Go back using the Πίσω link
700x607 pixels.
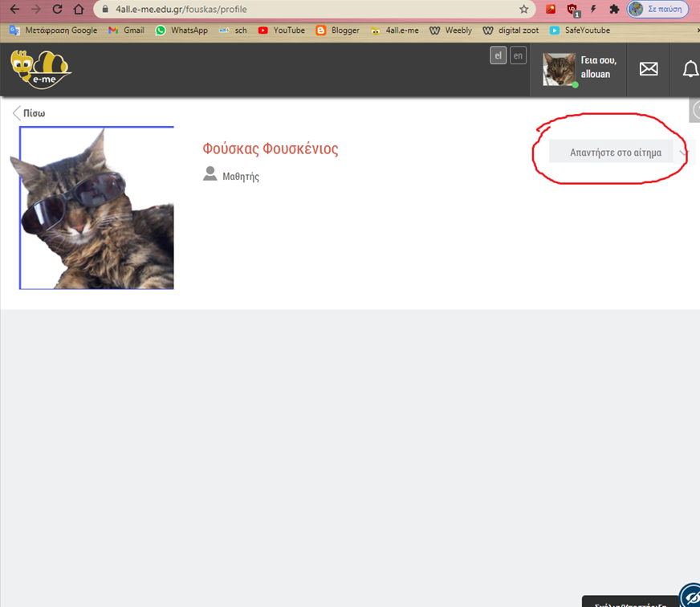pyautogui.click(x=34, y=113)
